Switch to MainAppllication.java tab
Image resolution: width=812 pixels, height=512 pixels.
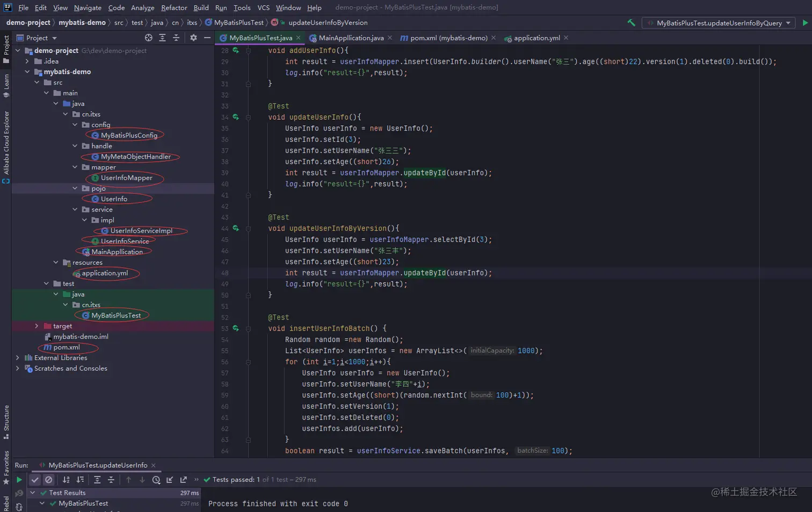coord(351,38)
